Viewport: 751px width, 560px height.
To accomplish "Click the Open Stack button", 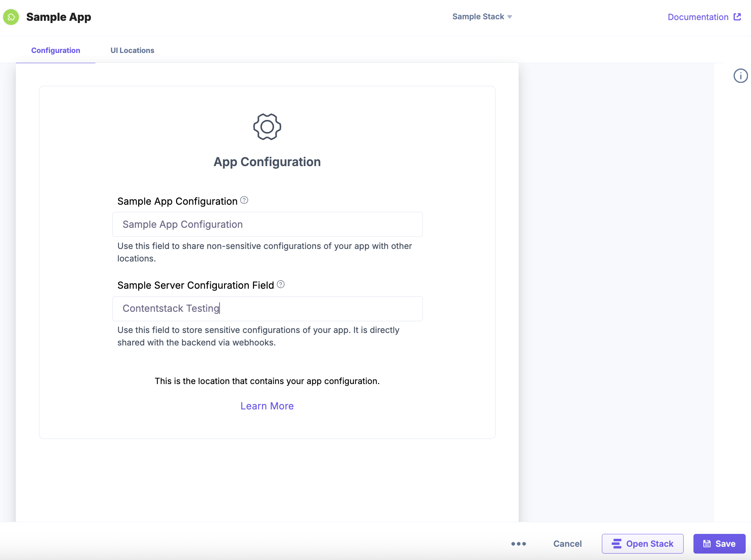I will [642, 544].
